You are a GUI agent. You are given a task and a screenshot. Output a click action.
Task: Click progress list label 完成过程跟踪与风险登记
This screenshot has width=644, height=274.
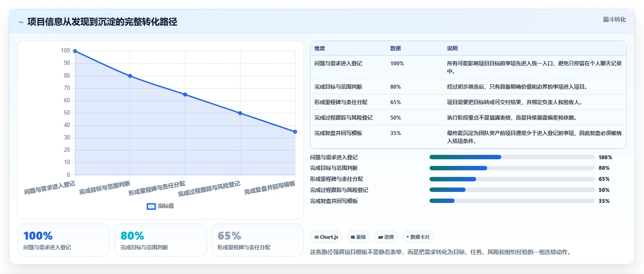[339, 190]
